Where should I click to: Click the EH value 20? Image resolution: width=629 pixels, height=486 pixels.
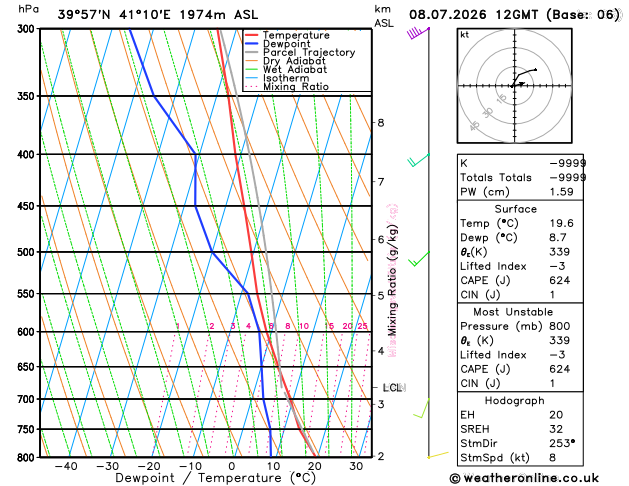click(x=556, y=415)
